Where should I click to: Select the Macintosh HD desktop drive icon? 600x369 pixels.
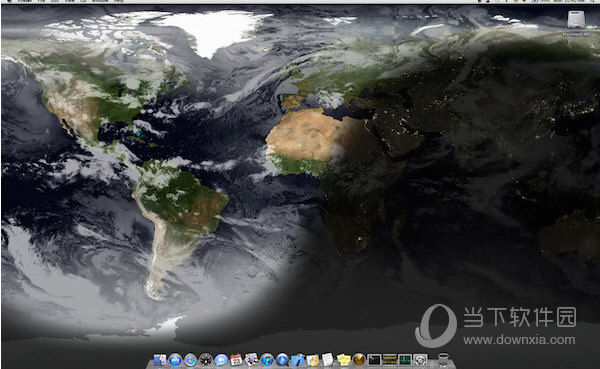tap(576, 19)
